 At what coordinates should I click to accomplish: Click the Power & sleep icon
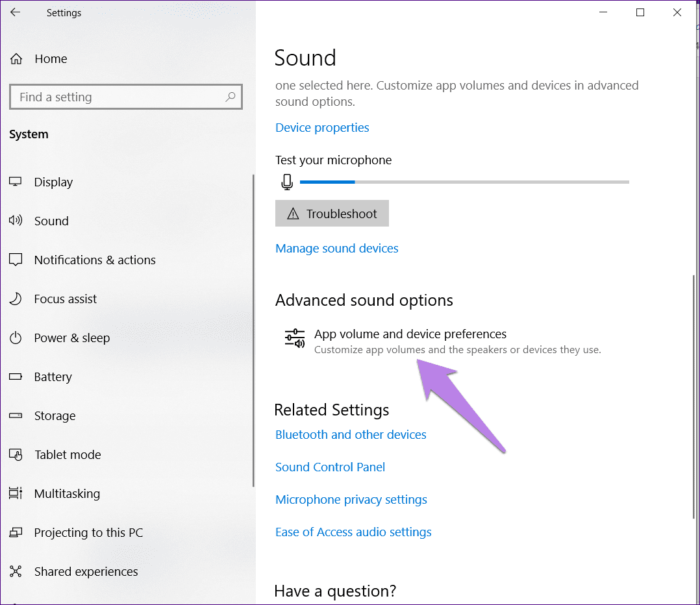pos(16,338)
